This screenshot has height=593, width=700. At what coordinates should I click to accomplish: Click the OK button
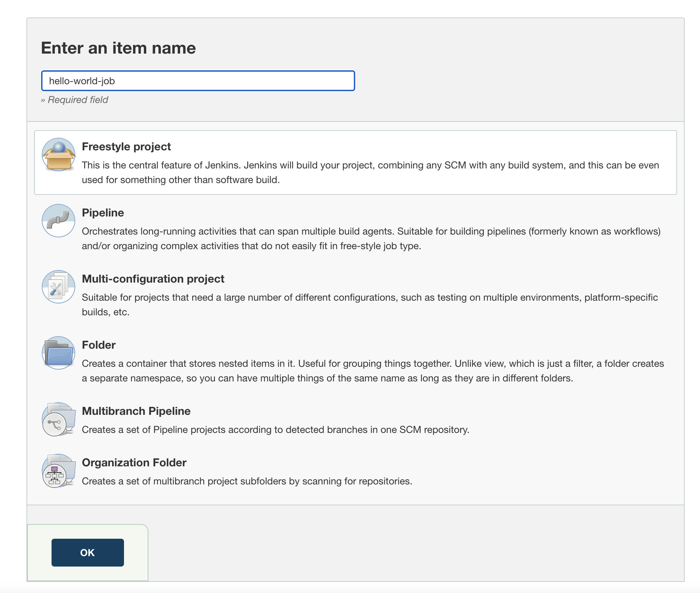pyautogui.click(x=88, y=553)
